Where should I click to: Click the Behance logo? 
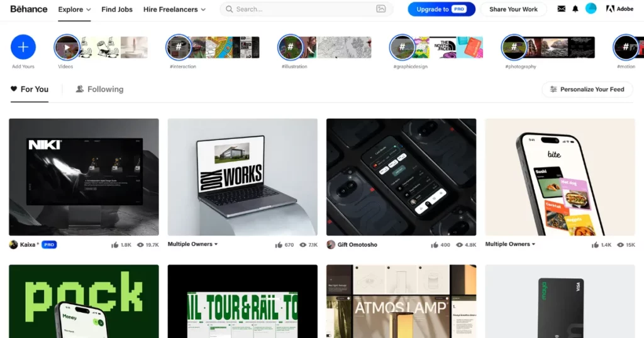(x=29, y=9)
